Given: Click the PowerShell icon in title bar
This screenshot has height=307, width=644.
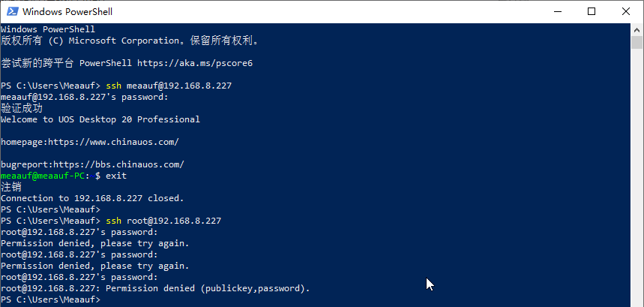Looking at the screenshot, I should click(x=10, y=11).
